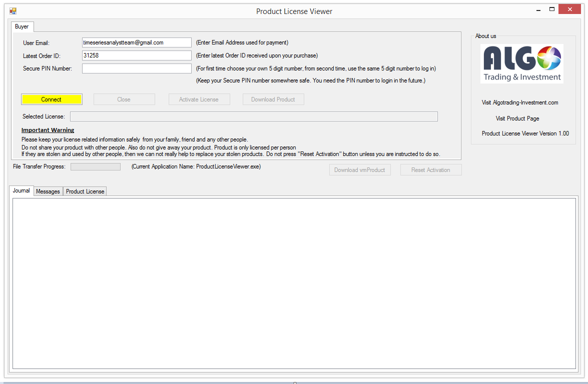Image resolution: width=588 pixels, height=384 pixels.
Task: Open the Visit Algotrading-Investment.com link
Action: point(520,102)
